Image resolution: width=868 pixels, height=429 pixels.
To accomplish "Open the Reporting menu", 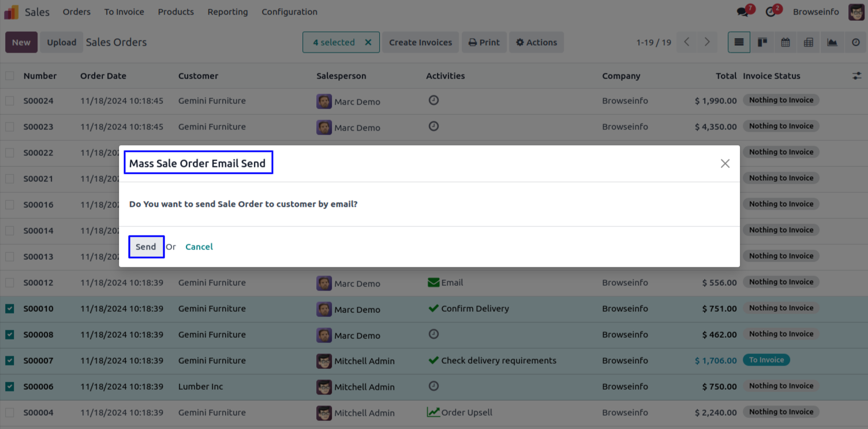I will click(x=227, y=12).
